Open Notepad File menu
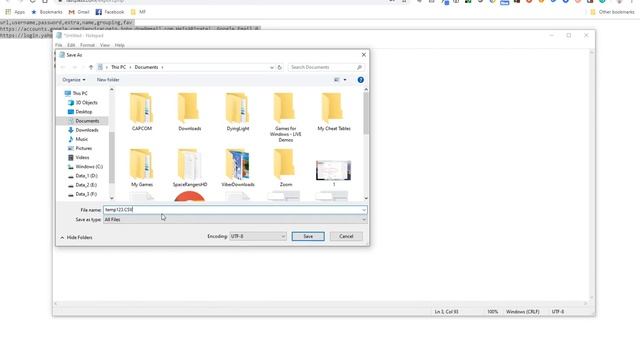 coord(59,45)
